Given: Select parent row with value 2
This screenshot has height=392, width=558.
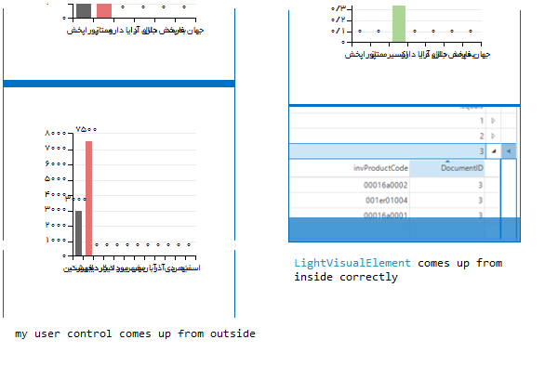Looking at the screenshot, I should click(x=387, y=136).
